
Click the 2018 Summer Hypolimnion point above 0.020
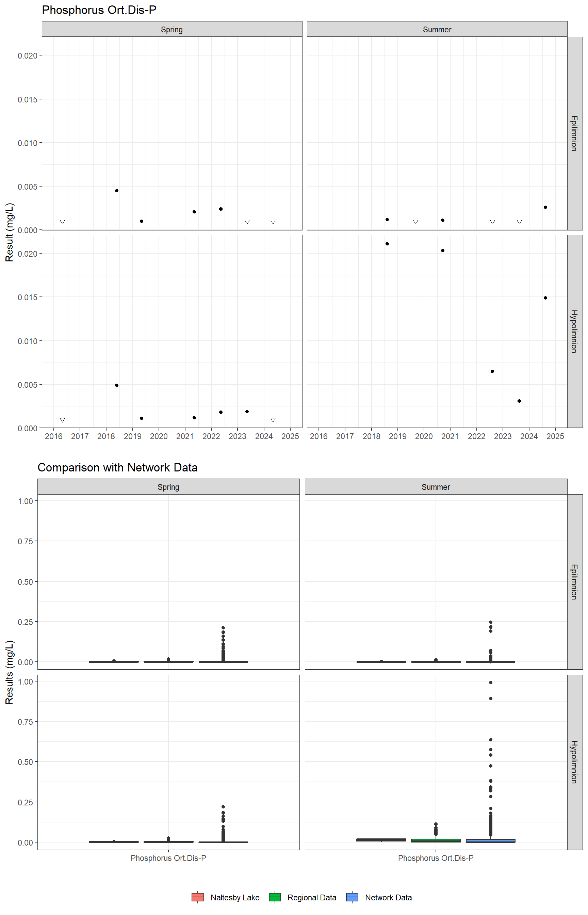(387, 244)
